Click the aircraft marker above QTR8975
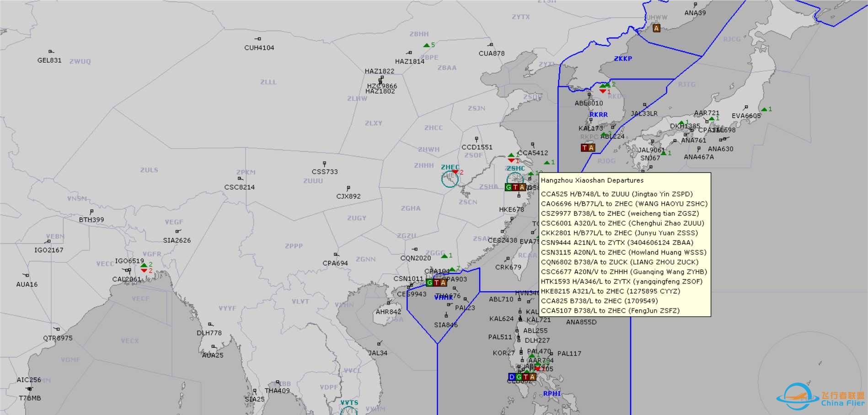 click(57, 329)
